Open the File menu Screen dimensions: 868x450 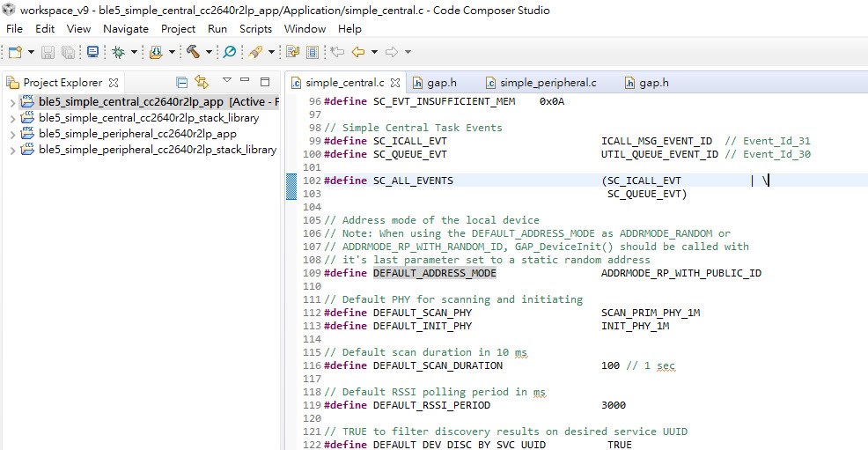(x=14, y=29)
